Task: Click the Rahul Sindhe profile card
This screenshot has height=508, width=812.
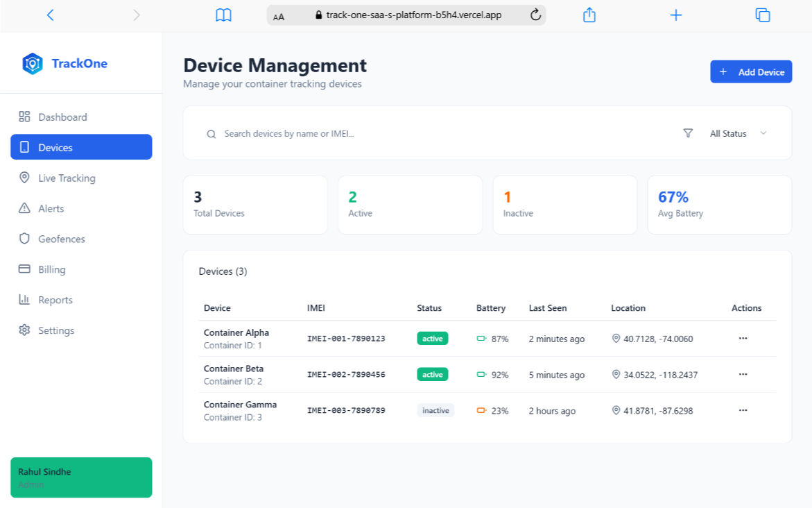Action: (81, 477)
